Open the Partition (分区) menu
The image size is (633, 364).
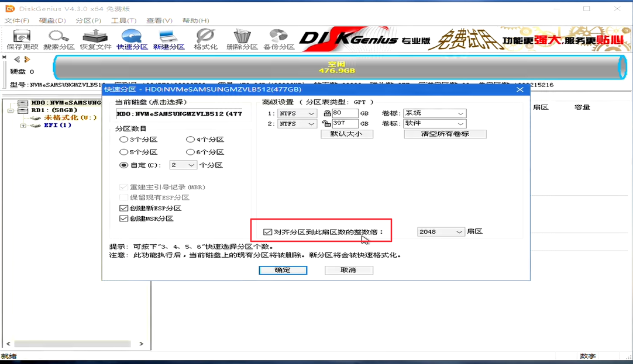[88, 20]
